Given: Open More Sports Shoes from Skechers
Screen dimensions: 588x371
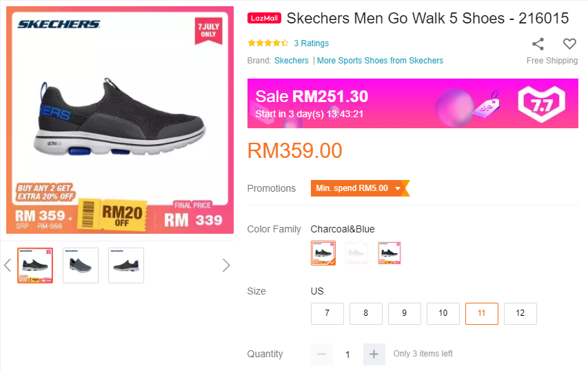Looking at the screenshot, I should (380, 61).
